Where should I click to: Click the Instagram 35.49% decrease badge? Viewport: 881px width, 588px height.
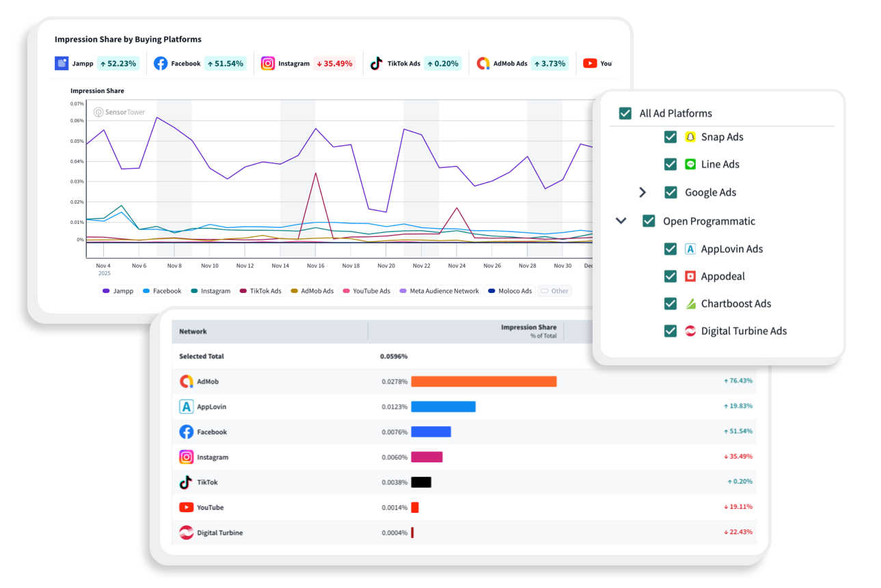tap(334, 64)
